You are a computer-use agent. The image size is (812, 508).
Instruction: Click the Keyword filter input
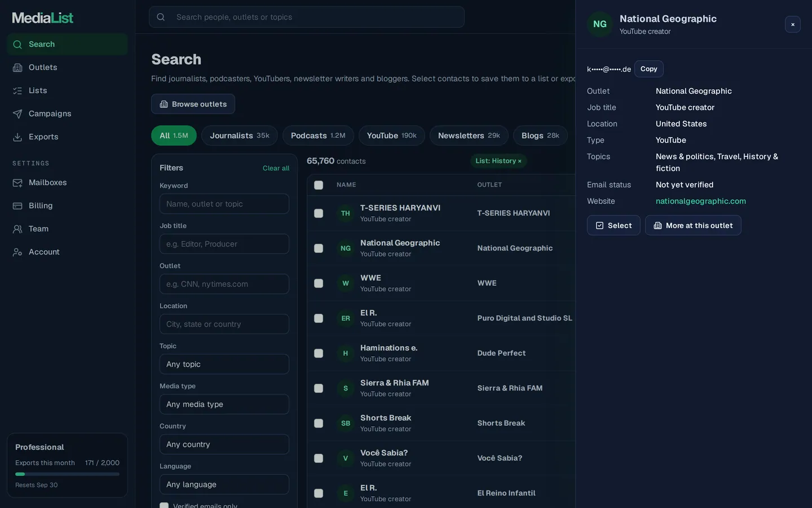tap(224, 204)
